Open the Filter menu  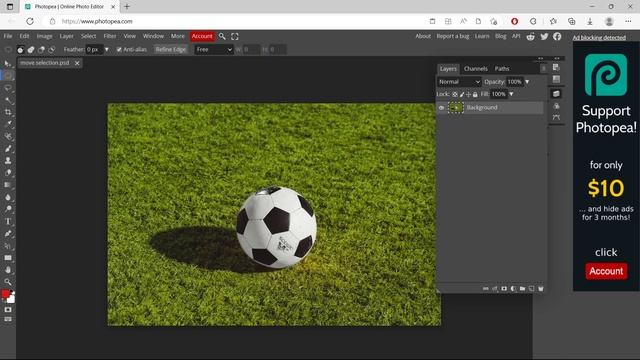(x=109, y=36)
